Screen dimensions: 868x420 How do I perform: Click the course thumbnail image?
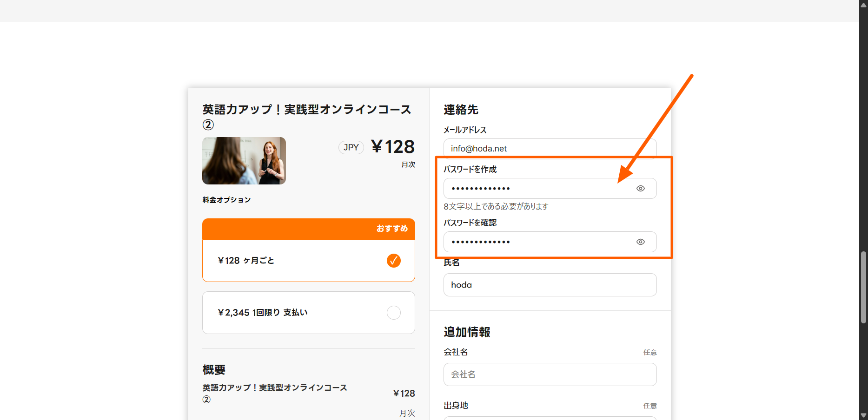coord(244,161)
